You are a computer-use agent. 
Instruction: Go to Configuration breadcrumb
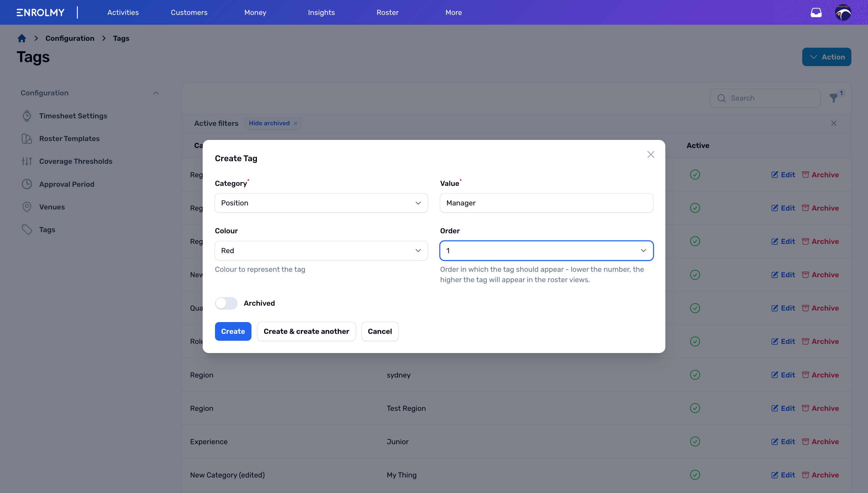70,38
